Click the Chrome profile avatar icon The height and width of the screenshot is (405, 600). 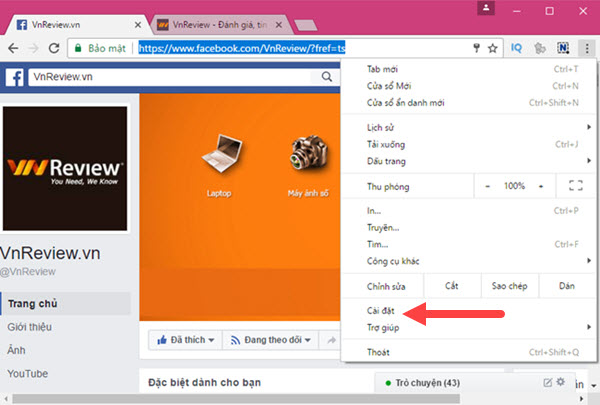pyautogui.click(x=486, y=8)
